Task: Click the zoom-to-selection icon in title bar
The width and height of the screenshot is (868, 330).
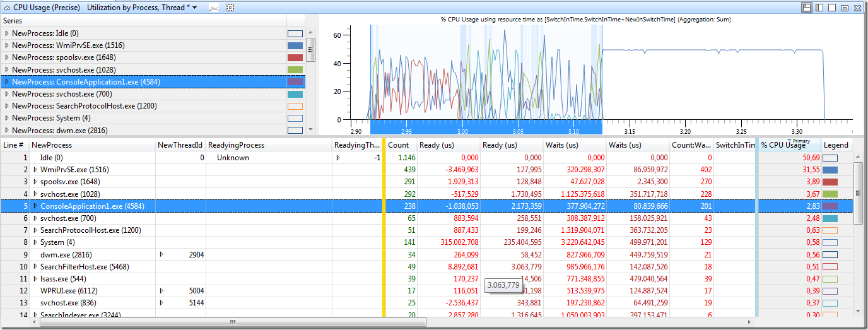Action: point(230,8)
